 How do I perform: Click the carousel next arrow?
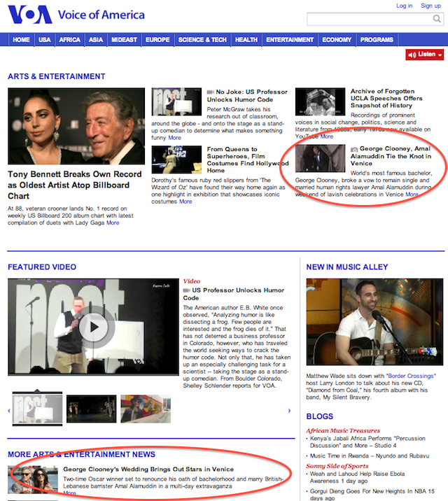click(290, 411)
